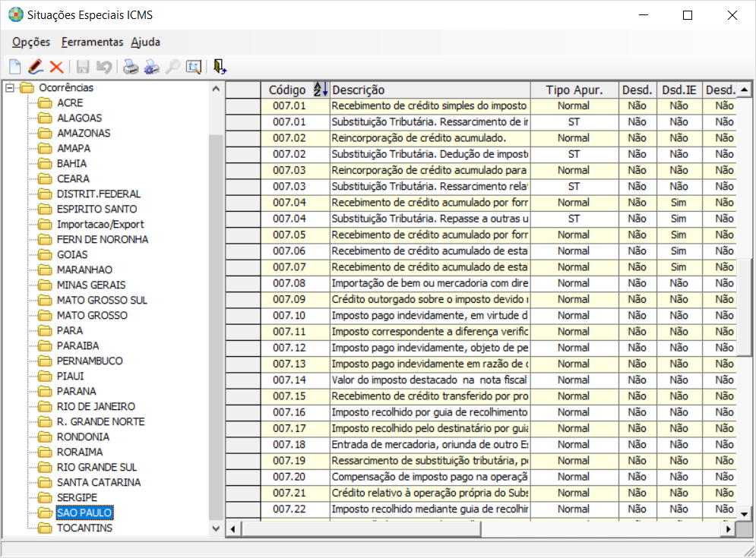Click code cell 007.05
The width and height of the screenshot is (756, 558).
click(295, 235)
